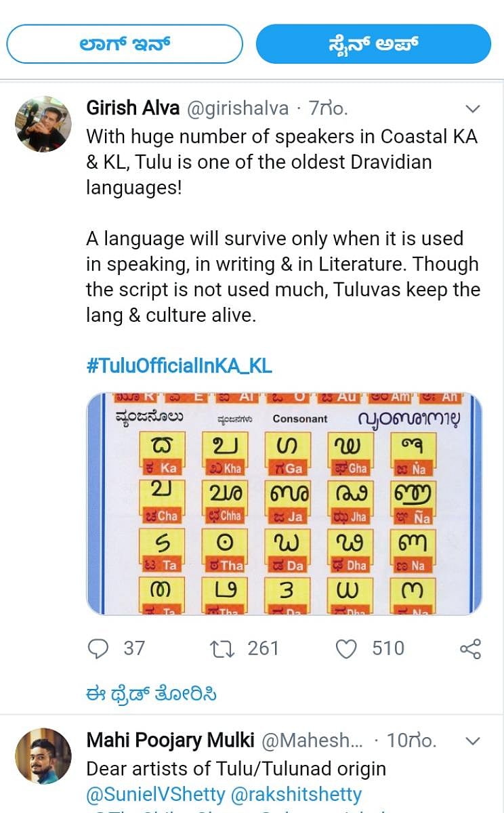Open the chevron menu on Girish Alva's tweet
Viewport: 504px width, 813px height.
tap(473, 108)
